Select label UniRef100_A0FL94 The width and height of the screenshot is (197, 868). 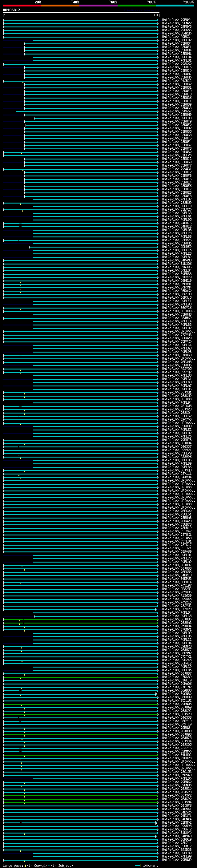[176, 402]
